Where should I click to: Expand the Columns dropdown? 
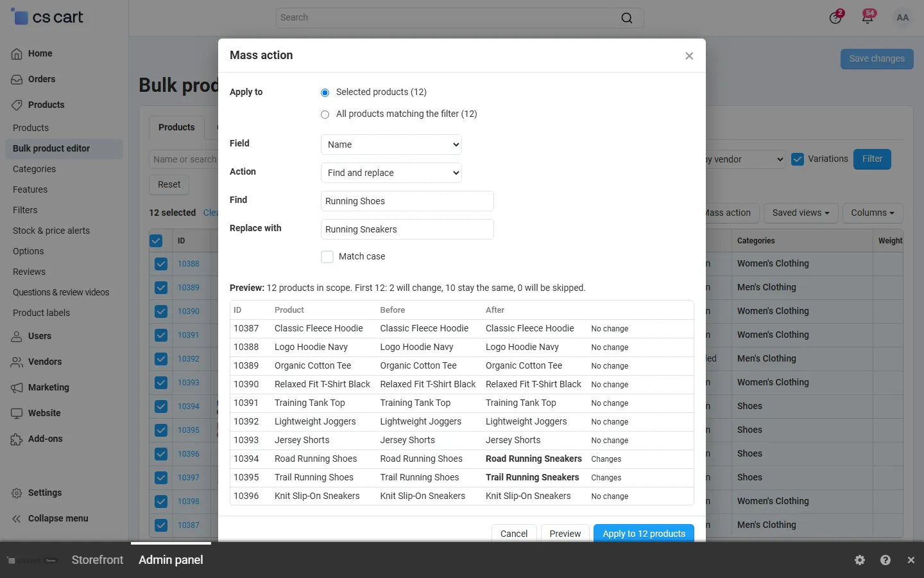pyautogui.click(x=873, y=213)
